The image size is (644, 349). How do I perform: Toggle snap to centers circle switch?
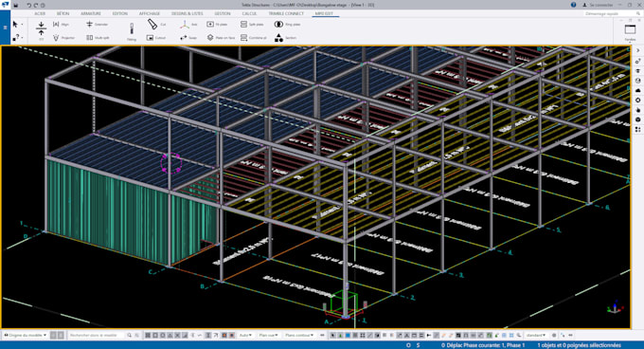[x=163, y=336]
